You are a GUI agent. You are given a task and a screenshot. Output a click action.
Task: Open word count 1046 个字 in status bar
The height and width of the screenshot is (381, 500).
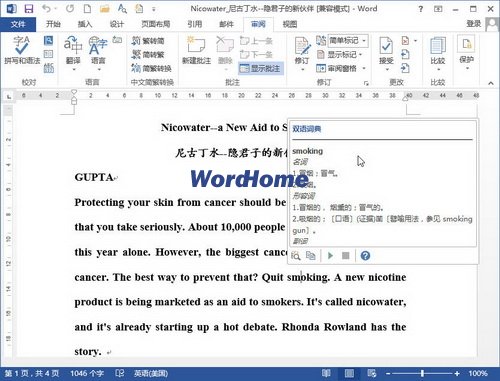pos(87,373)
